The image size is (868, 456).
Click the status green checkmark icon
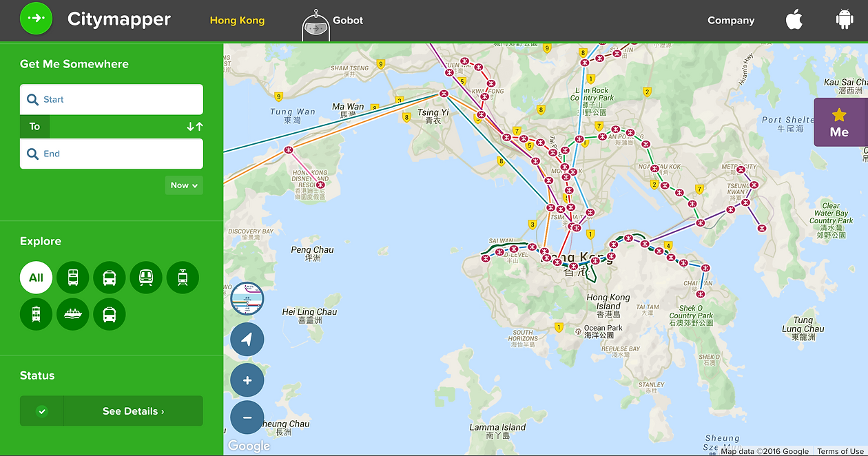tap(42, 411)
